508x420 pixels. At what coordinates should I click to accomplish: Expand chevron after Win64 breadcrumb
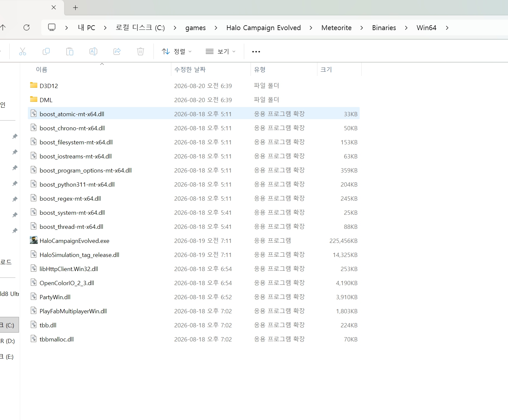[x=447, y=28]
